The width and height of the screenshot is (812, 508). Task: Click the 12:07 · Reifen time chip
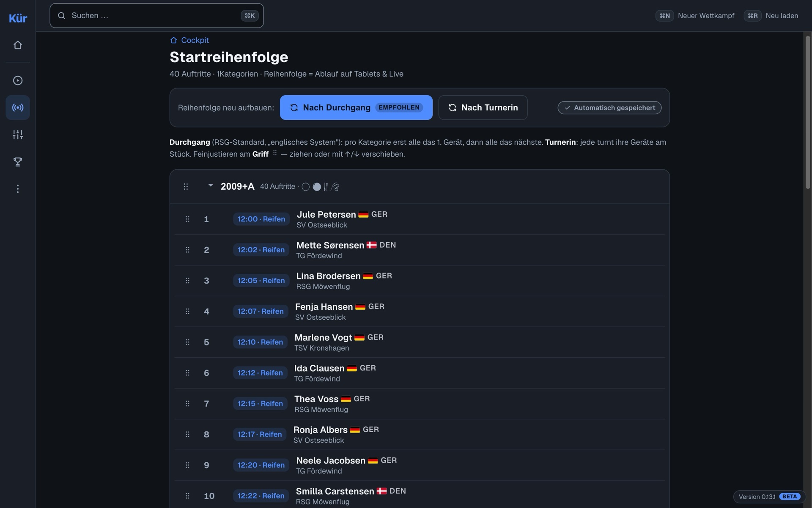pyautogui.click(x=261, y=312)
